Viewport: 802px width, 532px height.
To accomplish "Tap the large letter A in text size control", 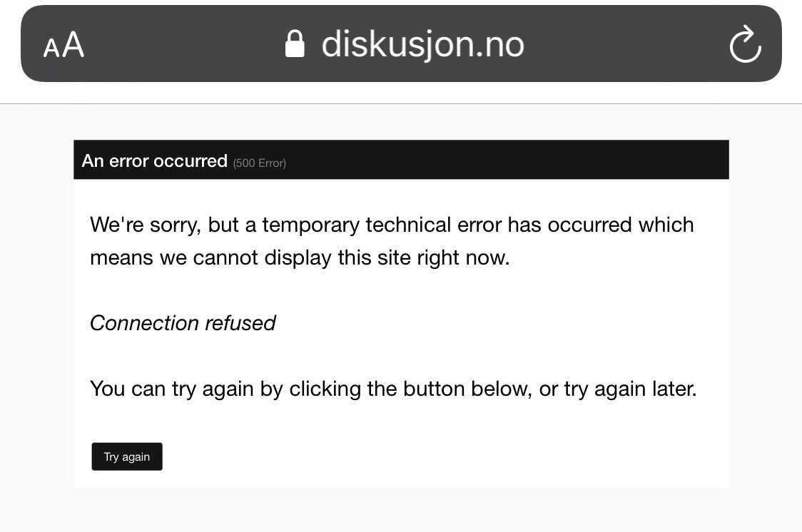I will 73,44.
